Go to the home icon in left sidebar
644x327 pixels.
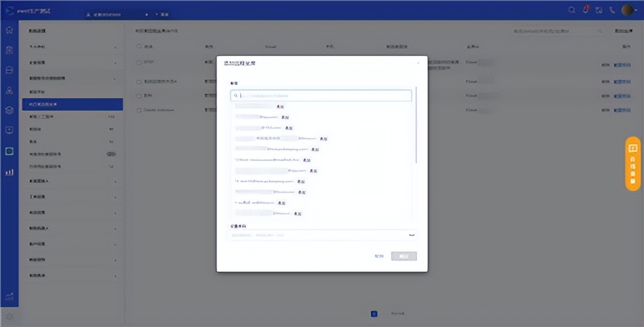(9, 30)
